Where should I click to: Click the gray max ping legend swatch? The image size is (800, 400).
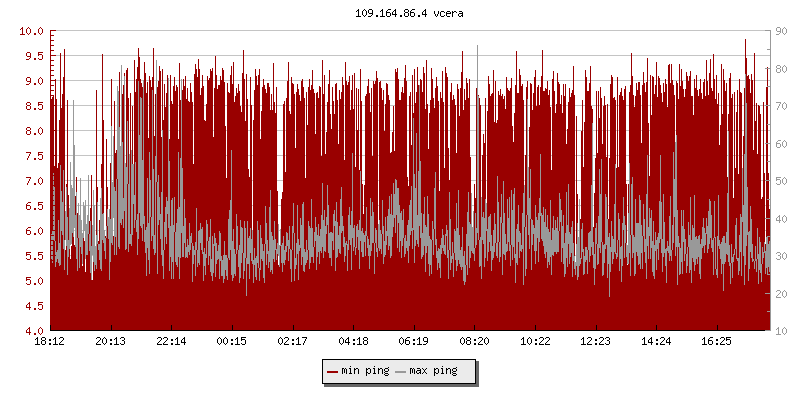click(x=400, y=371)
